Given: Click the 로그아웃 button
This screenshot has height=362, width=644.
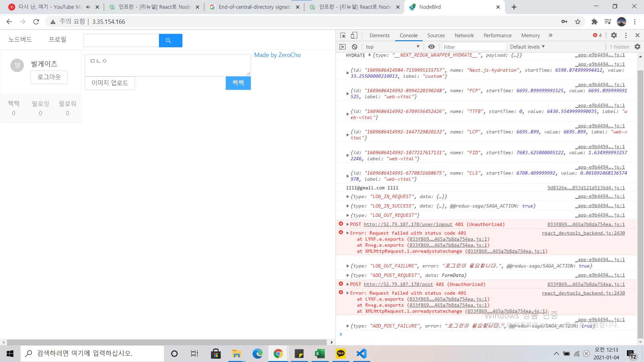Looking at the screenshot, I should point(49,77).
